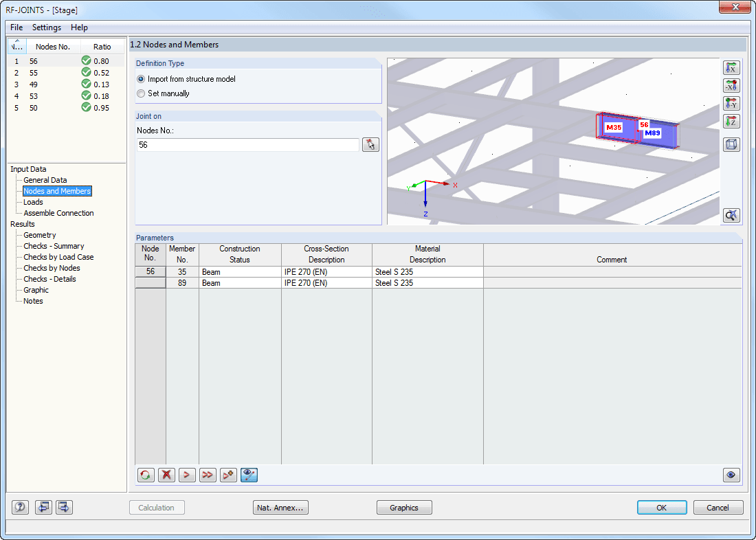Screen dimensions: 756x540
Task: Switch to isometric cube view
Action: [731, 144]
